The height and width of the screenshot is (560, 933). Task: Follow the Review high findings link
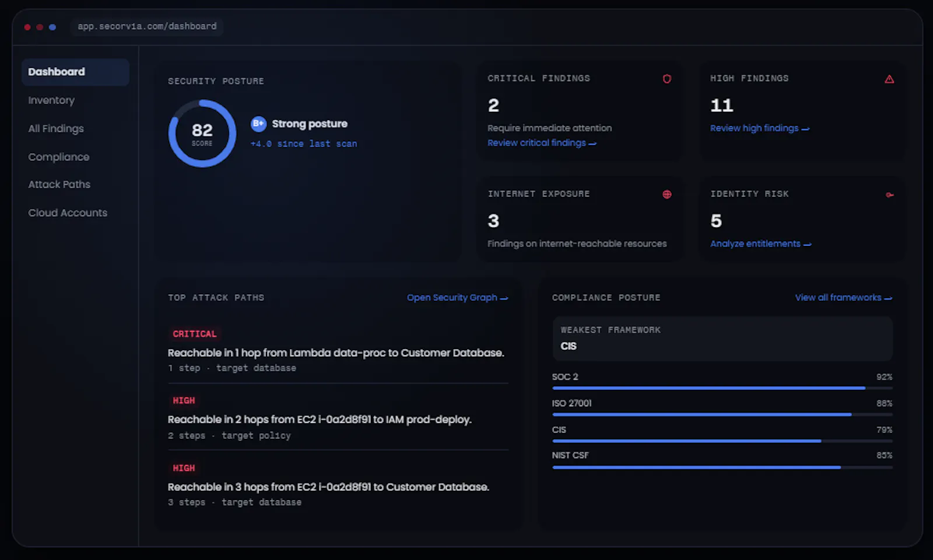coord(759,128)
